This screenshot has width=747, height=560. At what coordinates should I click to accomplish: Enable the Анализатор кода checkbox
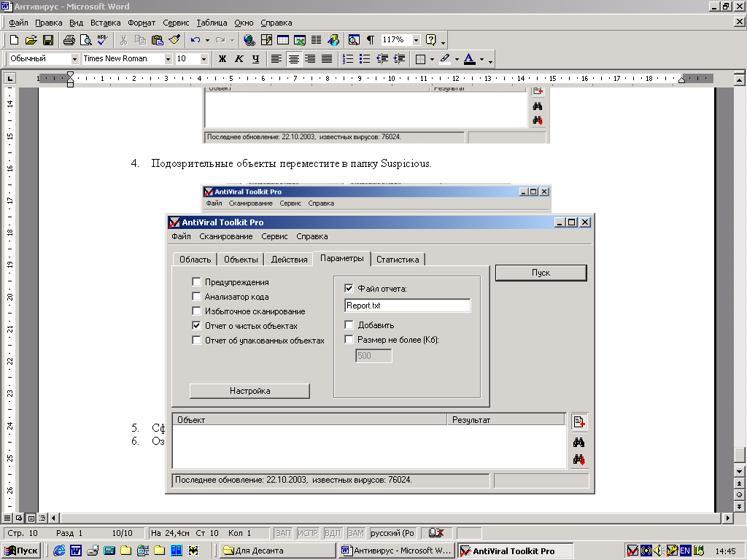[x=196, y=297]
